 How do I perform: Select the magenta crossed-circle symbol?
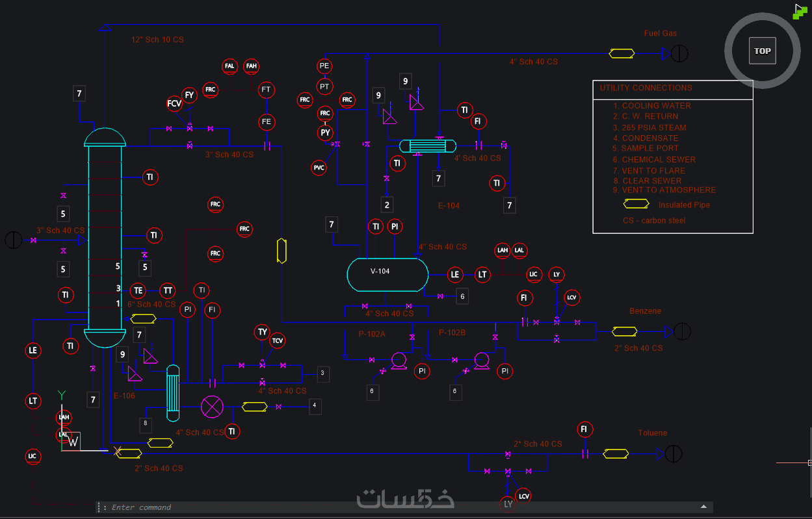[x=211, y=407]
